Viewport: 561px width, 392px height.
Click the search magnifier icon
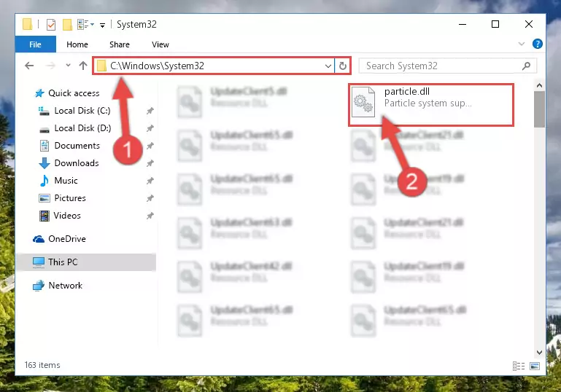point(526,66)
